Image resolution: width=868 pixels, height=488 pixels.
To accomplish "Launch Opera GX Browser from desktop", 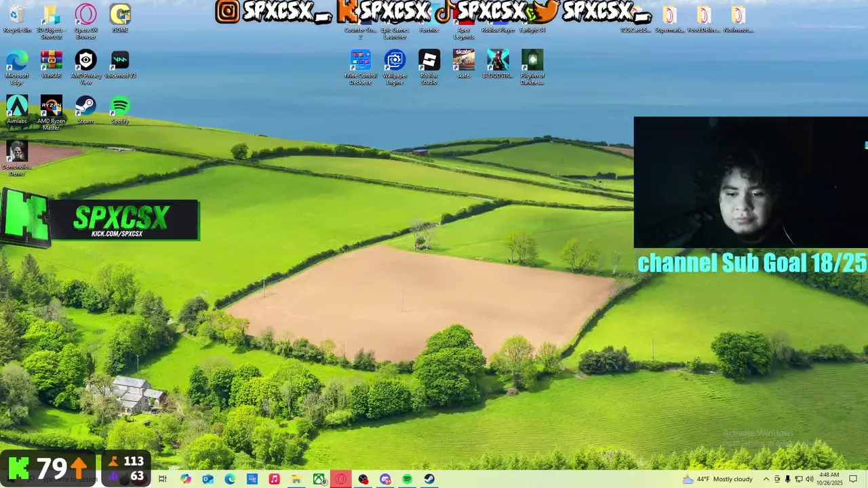I will 85,21.
